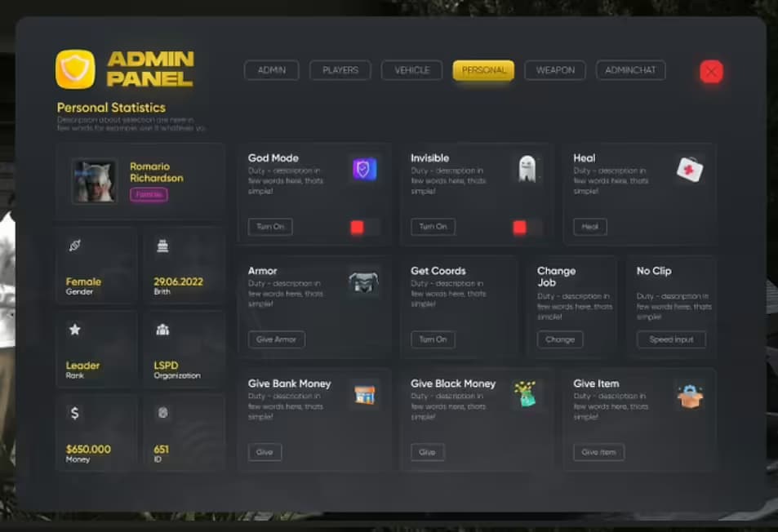Click the dollar sign icon on the Money tile
The height and width of the screenshot is (532, 778).
point(75,413)
